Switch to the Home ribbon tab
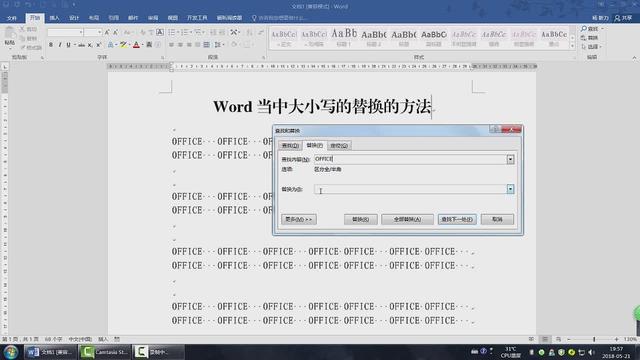The width and height of the screenshot is (640, 360). coord(35,18)
